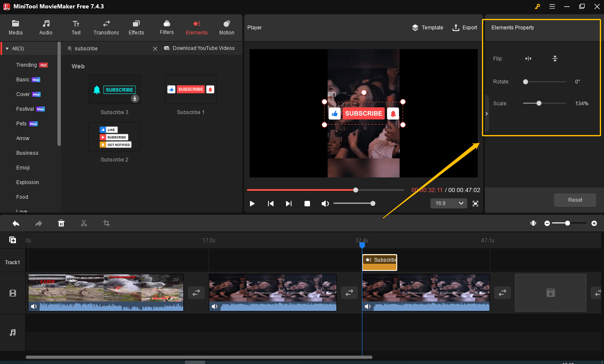Select the Subscribe element clip on Track1

click(x=380, y=263)
